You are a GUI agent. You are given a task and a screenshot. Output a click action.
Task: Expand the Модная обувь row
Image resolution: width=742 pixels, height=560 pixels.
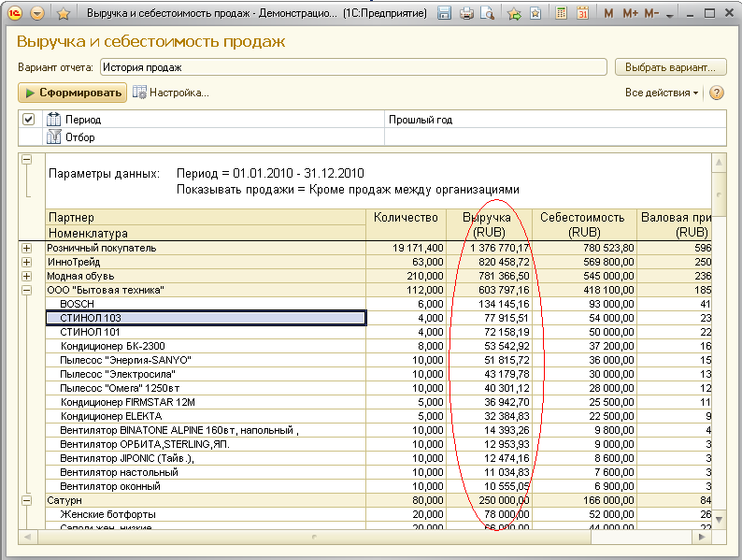[26, 276]
